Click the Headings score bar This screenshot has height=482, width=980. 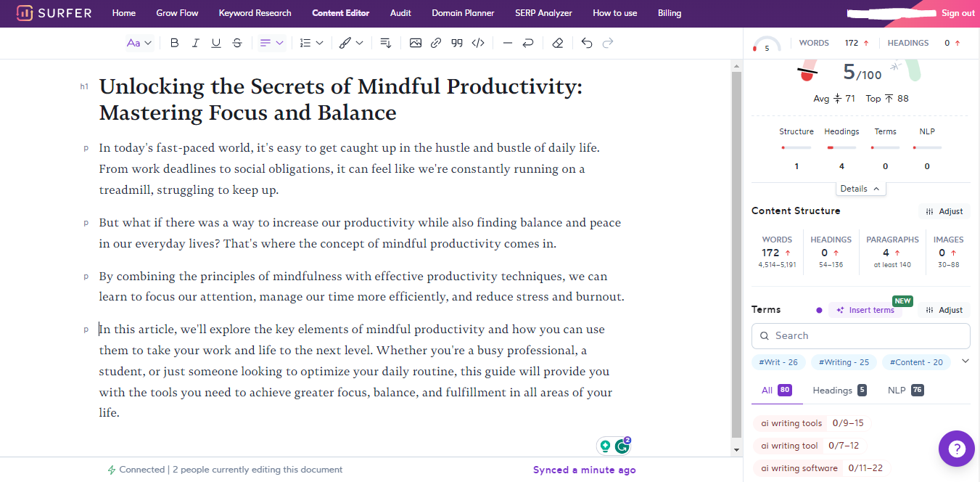[x=841, y=148]
